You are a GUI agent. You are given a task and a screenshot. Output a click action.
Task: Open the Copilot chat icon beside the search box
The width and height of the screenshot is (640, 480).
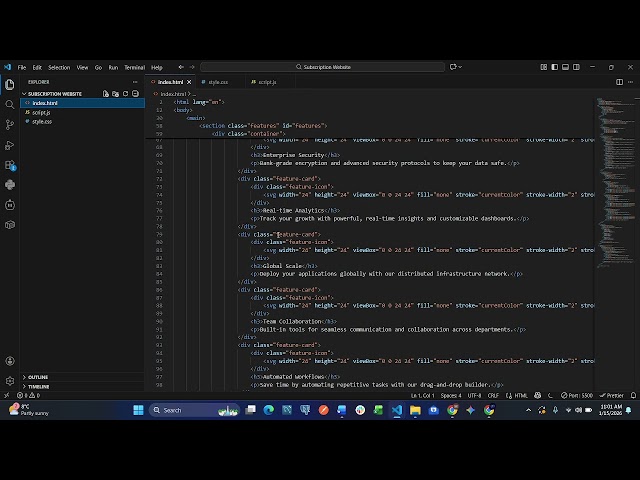pyautogui.click(x=453, y=67)
